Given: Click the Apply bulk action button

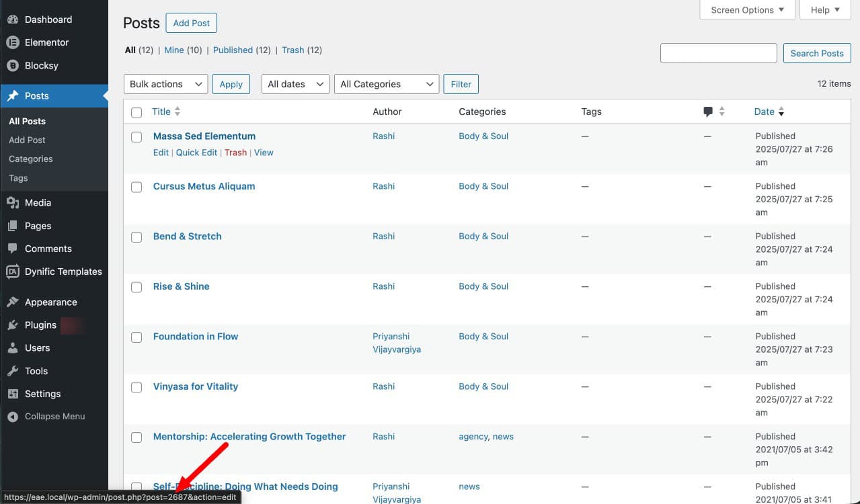Looking at the screenshot, I should pyautogui.click(x=231, y=84).
